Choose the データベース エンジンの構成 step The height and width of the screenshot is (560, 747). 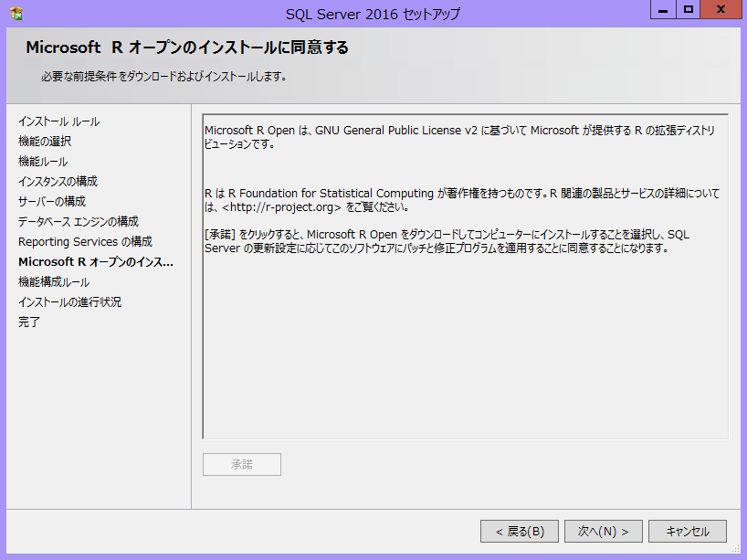coord(79,222)
